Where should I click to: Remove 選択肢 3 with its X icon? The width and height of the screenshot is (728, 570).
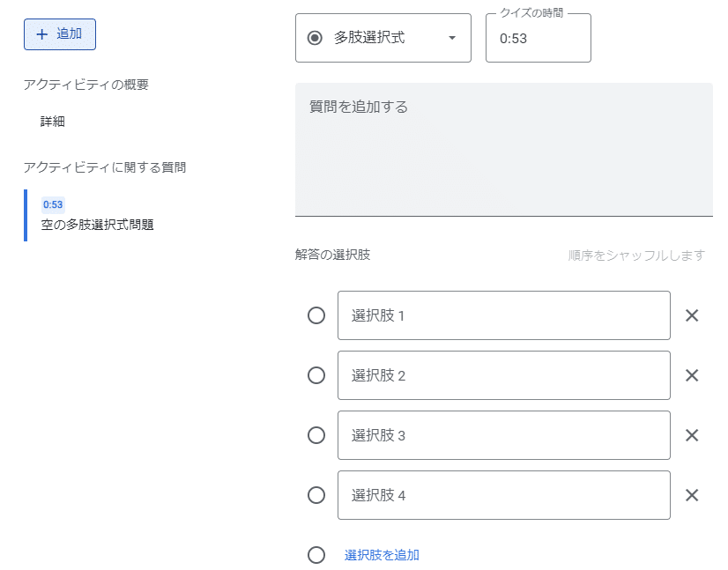pos(692,435)
